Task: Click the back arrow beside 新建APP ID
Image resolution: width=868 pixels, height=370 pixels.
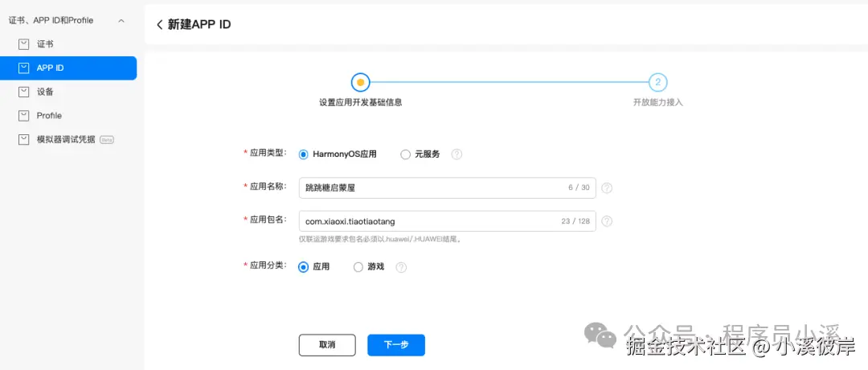Action: click(159, 25)
